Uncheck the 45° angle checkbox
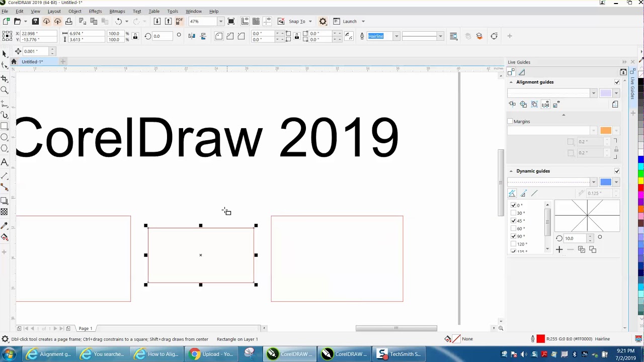This screenshot has height=362, width=644. pos(513,221)
